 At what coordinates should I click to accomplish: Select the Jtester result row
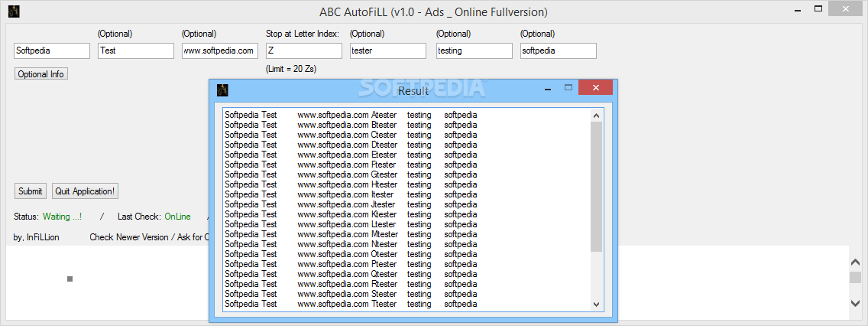pyautogui.click(x=351, y=204)
